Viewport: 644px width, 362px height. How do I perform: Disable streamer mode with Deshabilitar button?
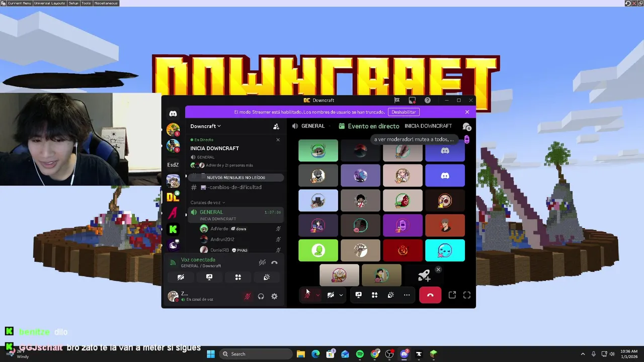404,112
